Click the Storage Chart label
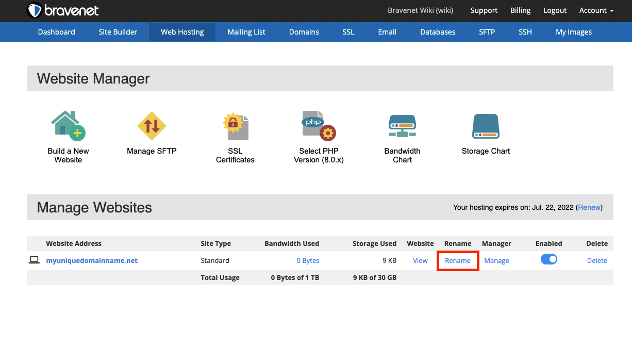Screen dimensions: 632x364 486,151
